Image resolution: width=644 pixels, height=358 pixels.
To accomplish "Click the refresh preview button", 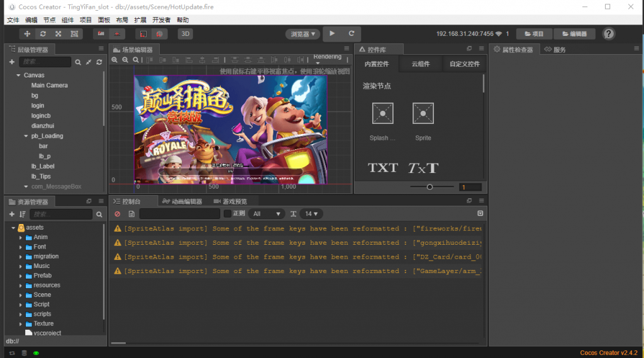I will [x=352, y=34].
